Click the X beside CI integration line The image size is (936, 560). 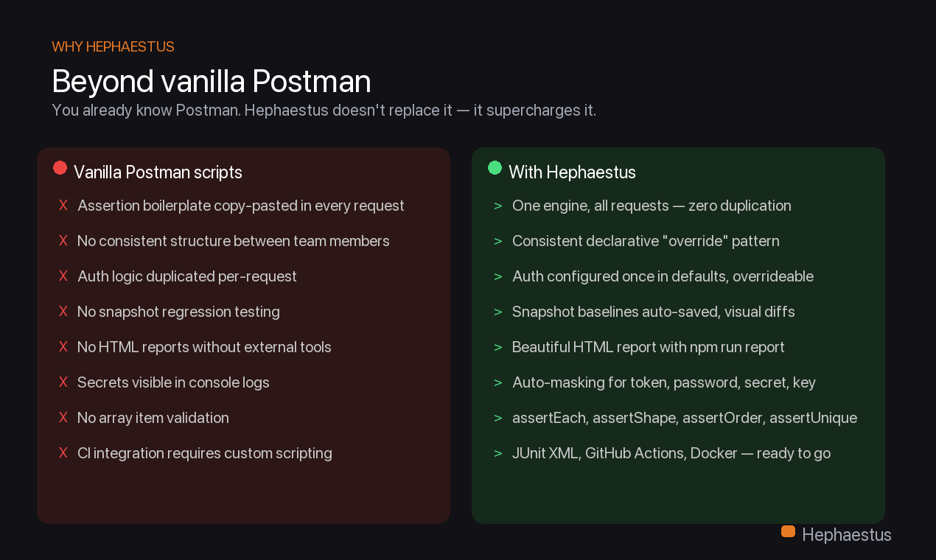(63, 453)
